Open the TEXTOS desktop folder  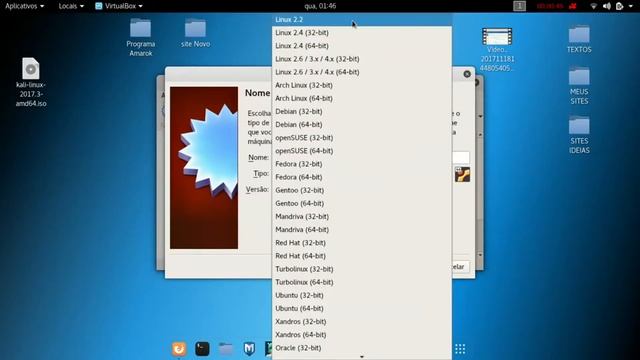(x=579, y=39)
